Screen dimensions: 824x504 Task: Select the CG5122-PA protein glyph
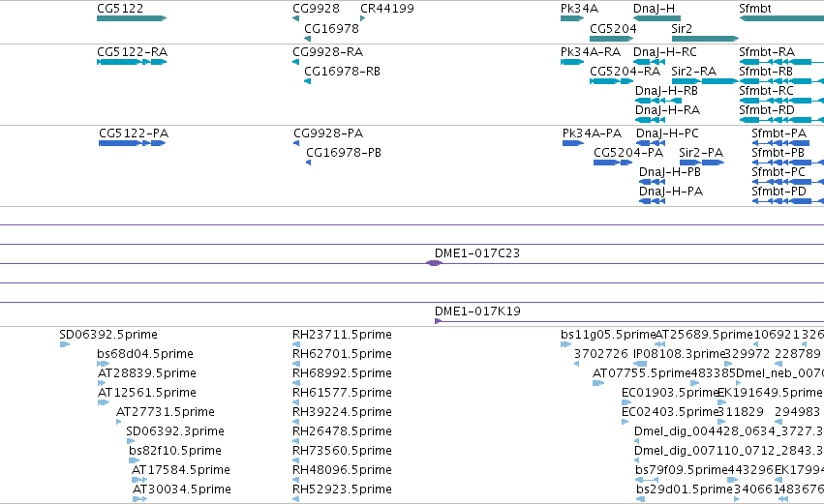coord(133,143)
